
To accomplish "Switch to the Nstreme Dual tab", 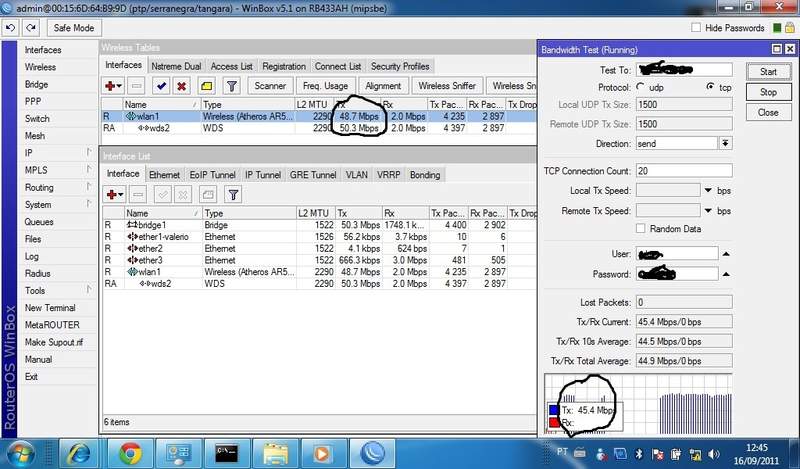I will pos(177,66).
